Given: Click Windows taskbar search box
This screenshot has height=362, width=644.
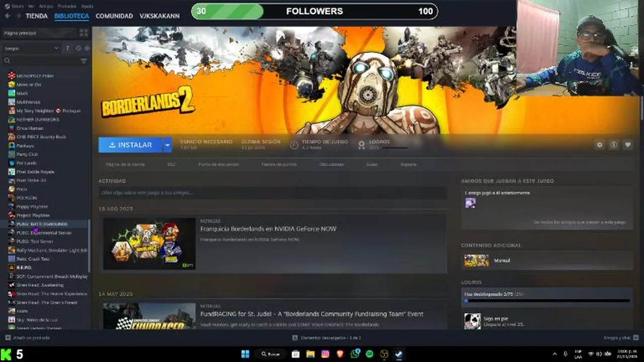Looking at the screenshot, I should pyautogui.click(x=270, y=354).
